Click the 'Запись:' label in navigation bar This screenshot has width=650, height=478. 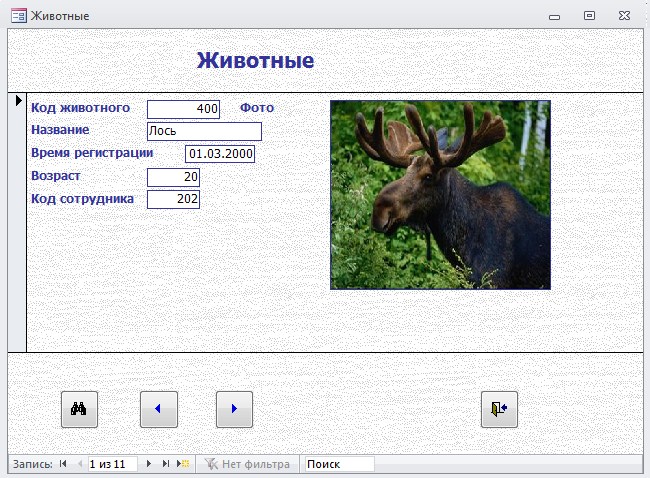(32, 464)
